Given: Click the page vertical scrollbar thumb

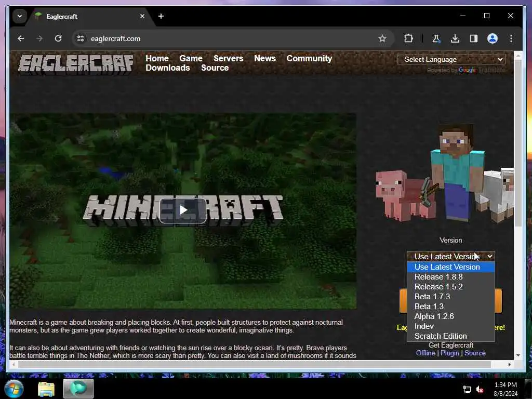Looking at the screenshot, I should 518,144.
